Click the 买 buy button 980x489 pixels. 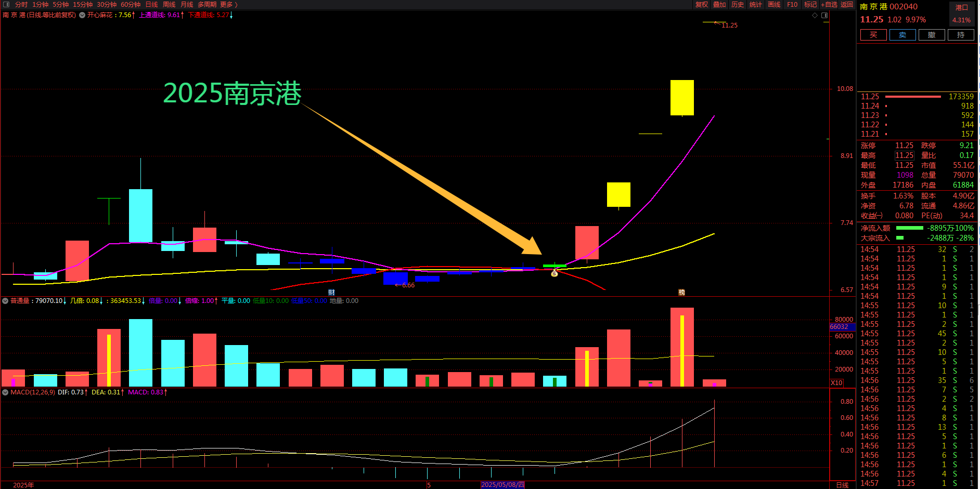click(873, 35)
